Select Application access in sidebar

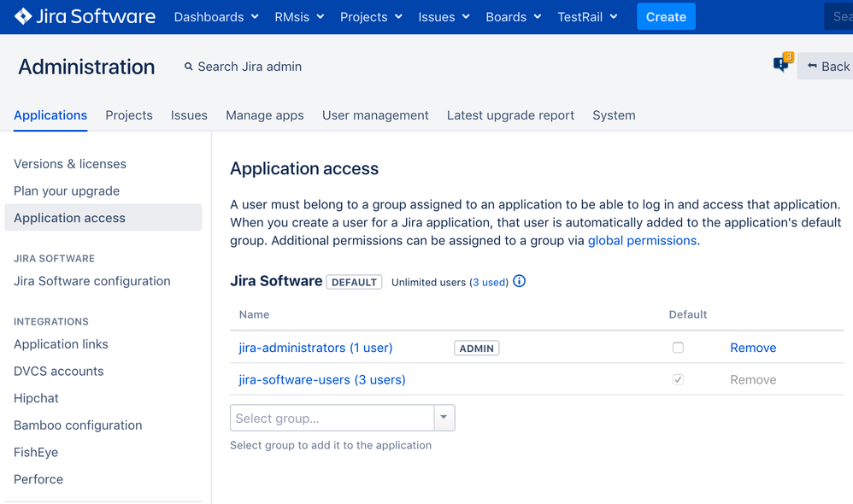click(x=103, y=218)
